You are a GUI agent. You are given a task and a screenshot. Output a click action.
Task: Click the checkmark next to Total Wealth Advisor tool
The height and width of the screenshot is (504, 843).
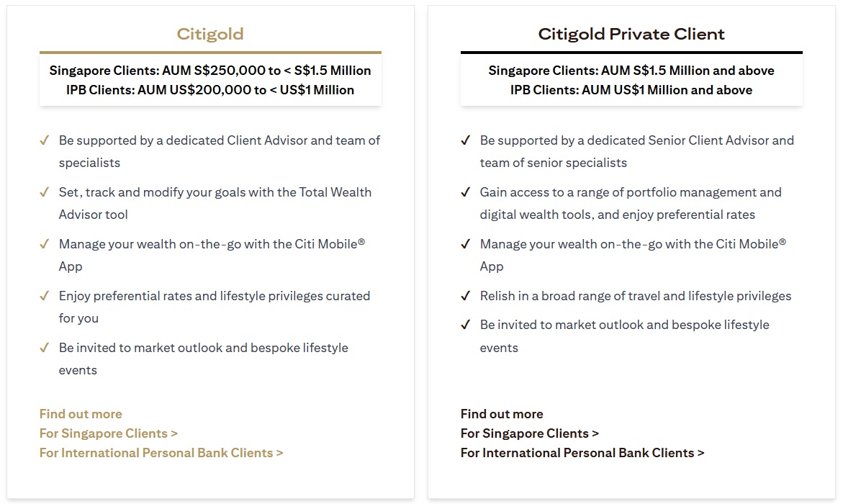[44, 192]
